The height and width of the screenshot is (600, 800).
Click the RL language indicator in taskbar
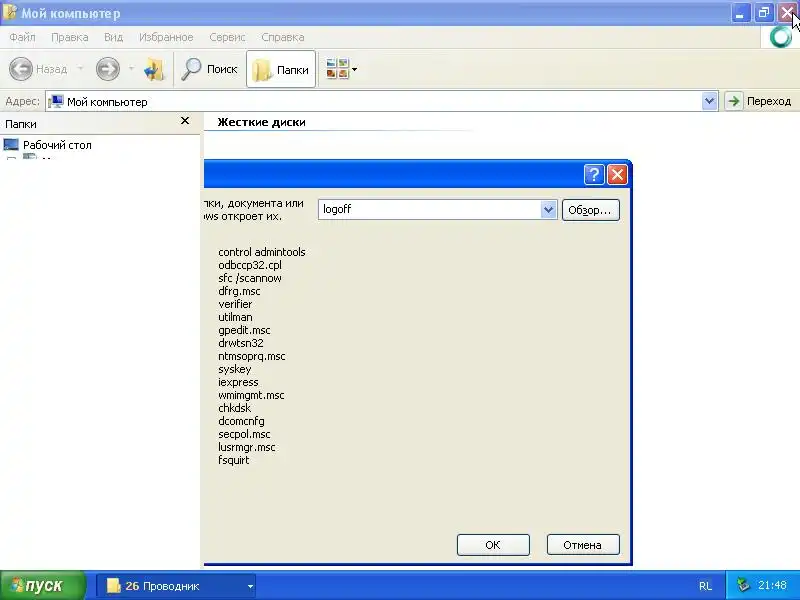(x=705, y=586)
